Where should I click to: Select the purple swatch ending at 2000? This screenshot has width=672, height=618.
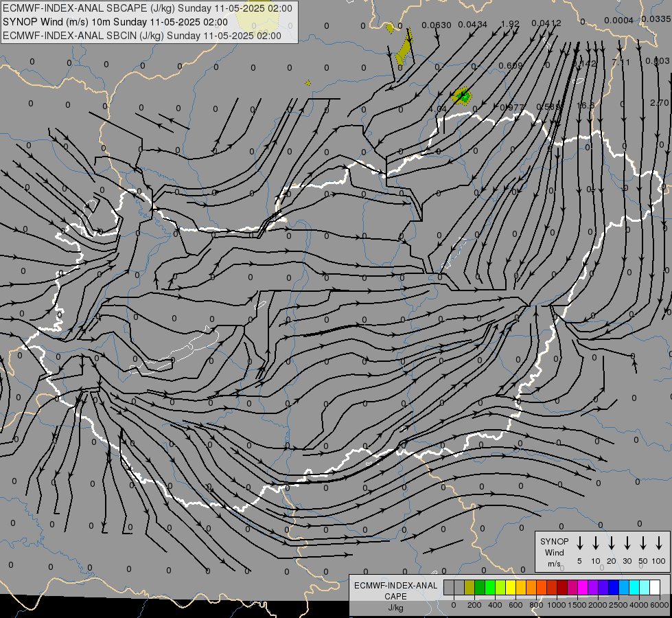592,587
